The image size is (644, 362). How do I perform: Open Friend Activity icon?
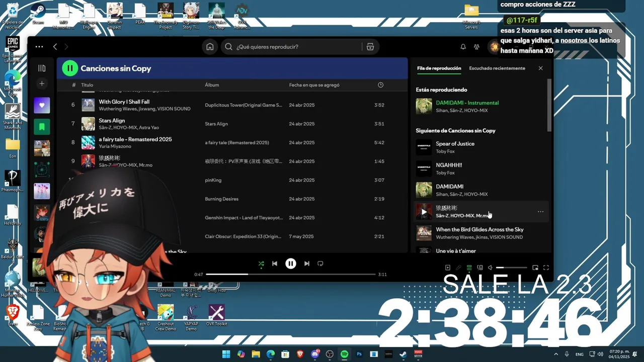(x=476, y=47)
